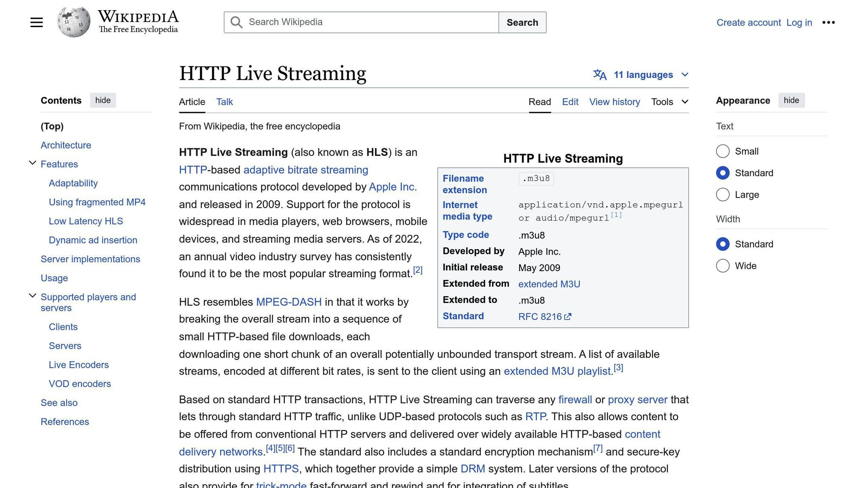
Task: Click Create account link
Action: click(x=748, y=22)
